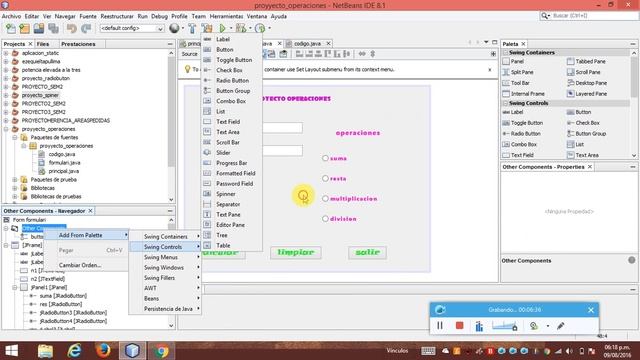The image size is (640, 360).
Task: Click the Build Project hammer icon
Action: 192,28
